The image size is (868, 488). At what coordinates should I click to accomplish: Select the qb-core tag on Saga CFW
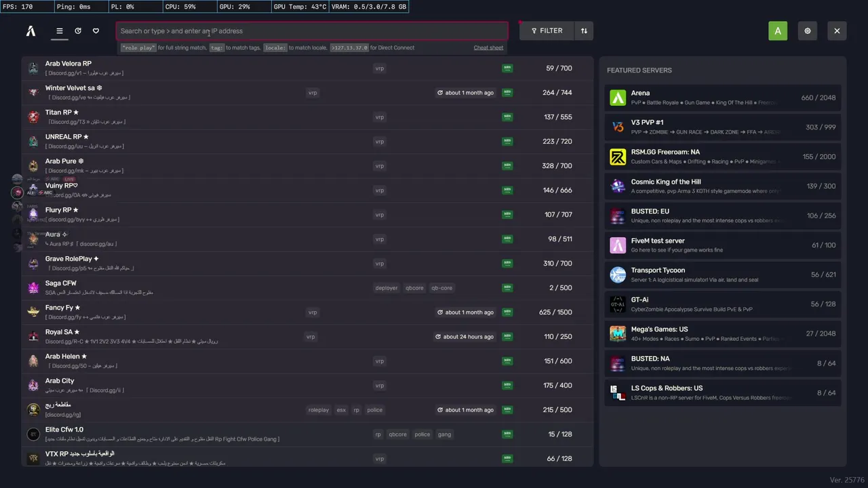(441, 288)
